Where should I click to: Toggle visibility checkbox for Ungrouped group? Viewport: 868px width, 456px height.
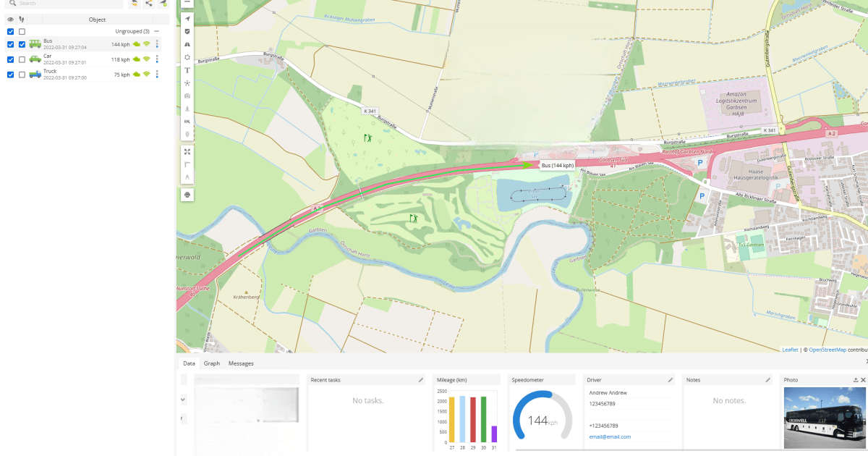click(x=10, y=31)
